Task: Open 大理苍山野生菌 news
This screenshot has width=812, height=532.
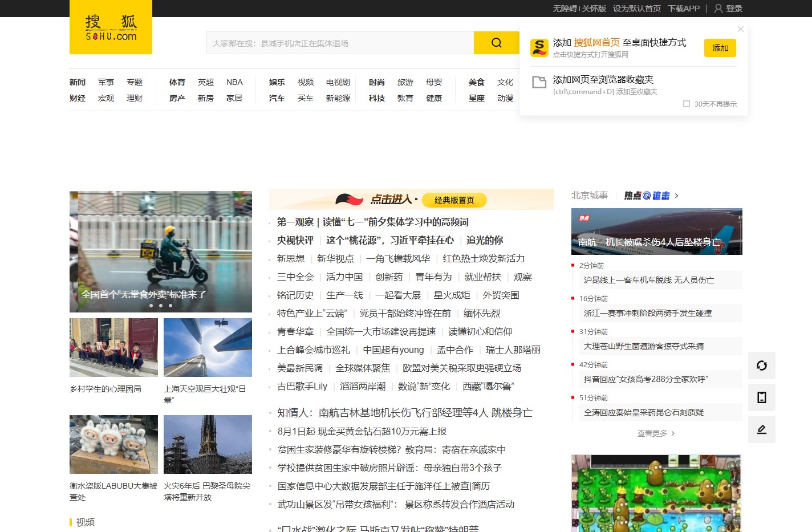Action: (644, 346)
